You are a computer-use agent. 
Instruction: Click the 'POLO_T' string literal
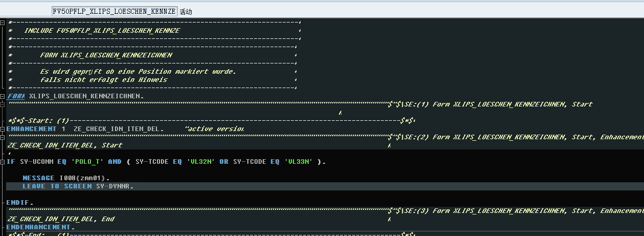(87, 162)
